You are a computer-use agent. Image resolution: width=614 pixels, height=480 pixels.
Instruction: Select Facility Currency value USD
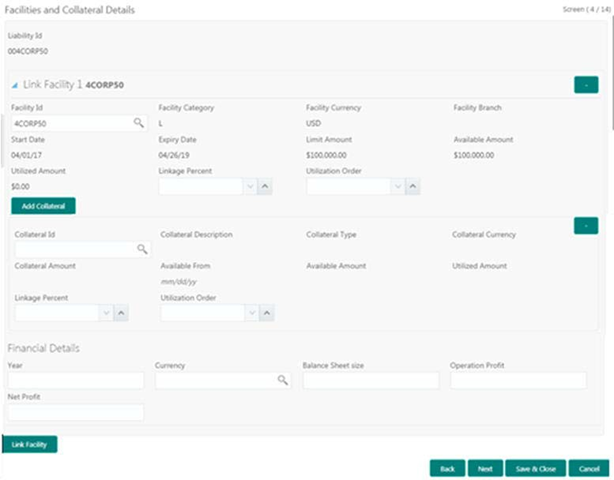coord(313,123)
